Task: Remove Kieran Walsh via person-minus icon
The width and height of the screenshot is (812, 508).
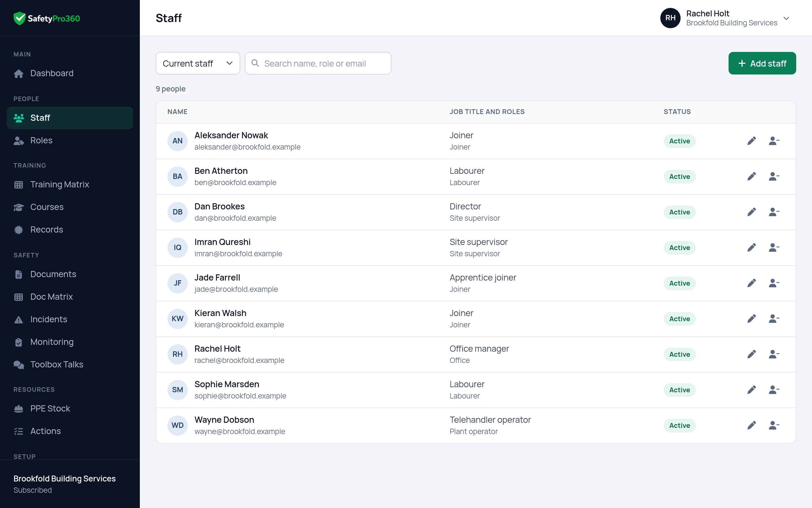Action: pos(774,319)
